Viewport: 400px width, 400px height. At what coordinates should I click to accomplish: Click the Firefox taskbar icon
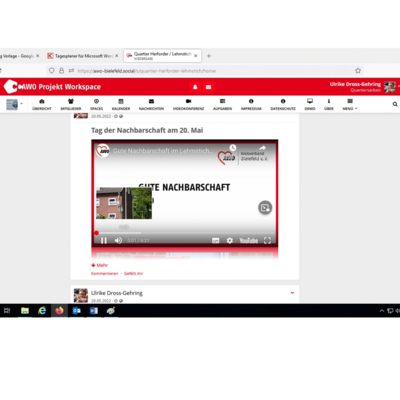coord(59,311)
